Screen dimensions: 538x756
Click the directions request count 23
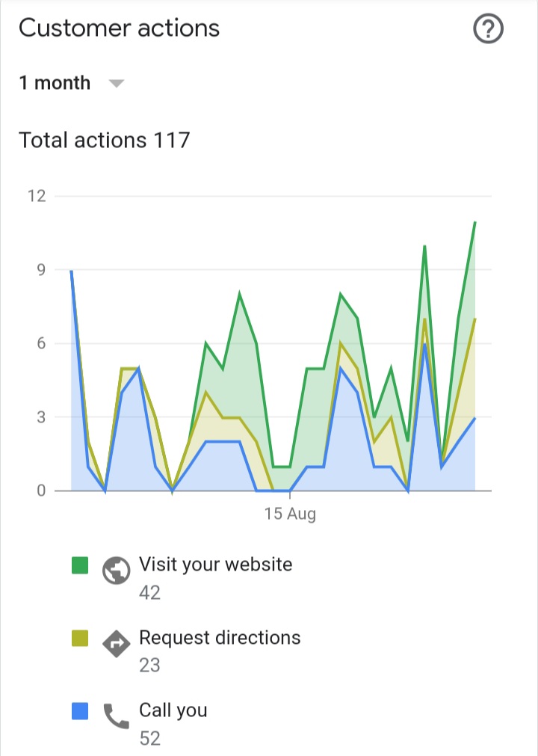click(x=149, y=665)
